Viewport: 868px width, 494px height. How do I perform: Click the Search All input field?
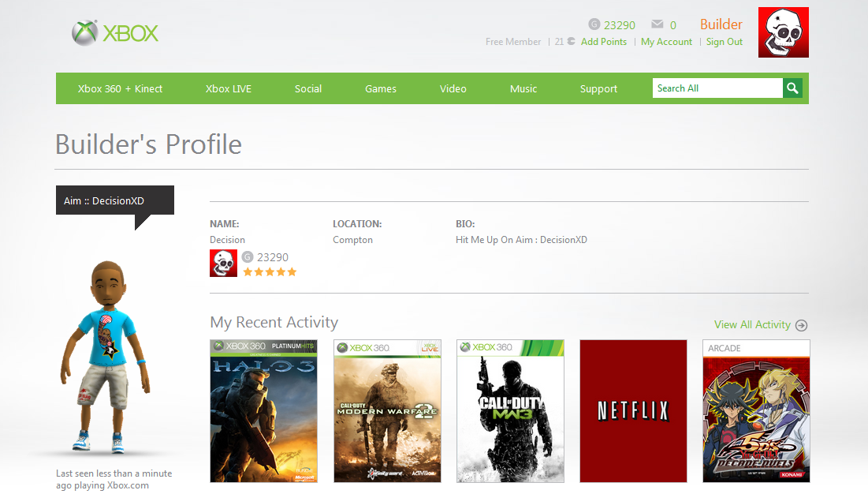[717, 88]
